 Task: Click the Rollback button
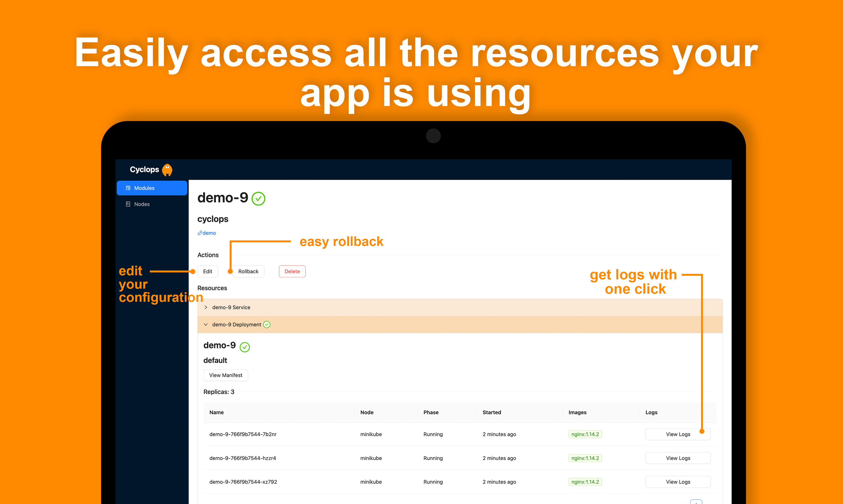tap(248, 271)
